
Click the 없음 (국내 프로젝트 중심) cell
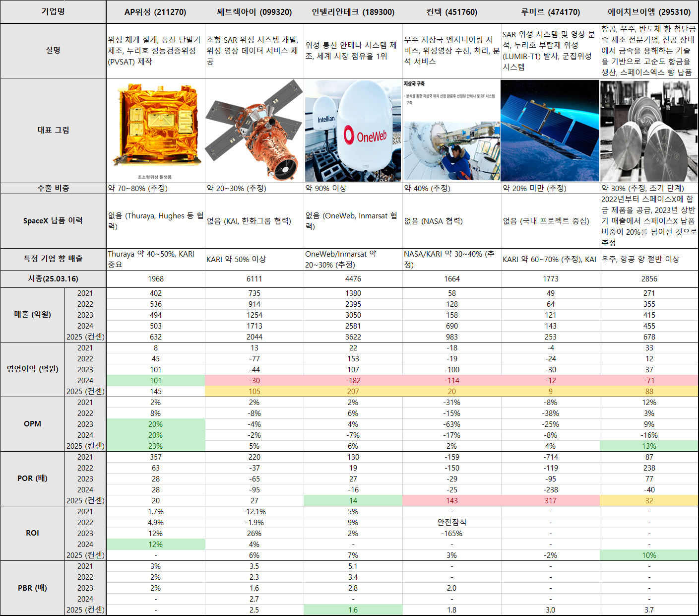(x=550, y=221)
